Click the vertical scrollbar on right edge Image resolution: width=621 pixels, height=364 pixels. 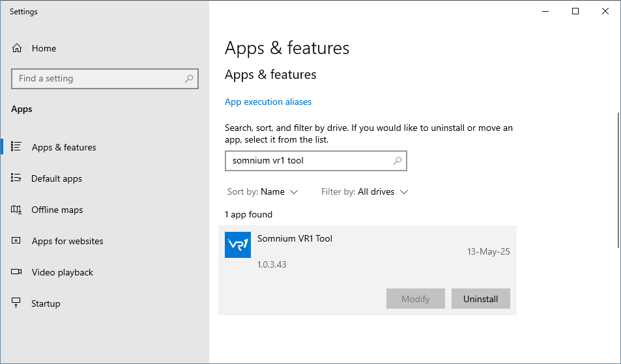tap(618, 180)
